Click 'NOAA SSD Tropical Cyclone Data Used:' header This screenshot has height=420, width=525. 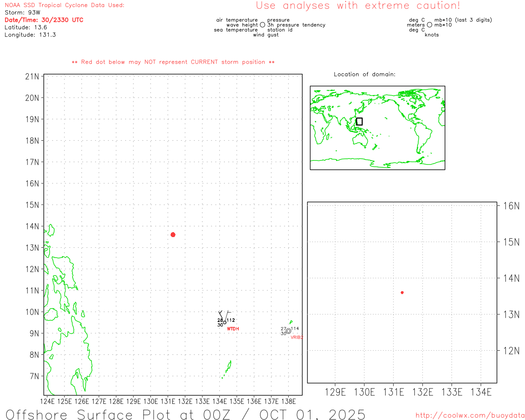coord(64,5)
